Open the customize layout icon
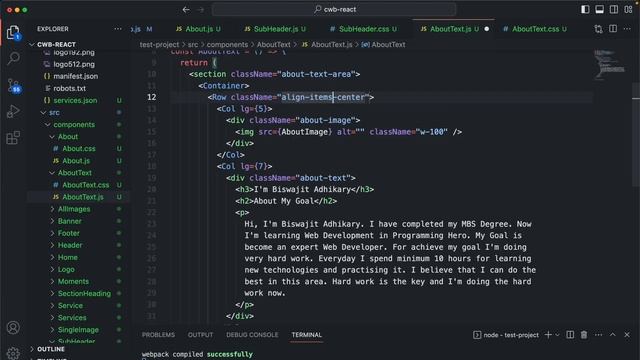The width and height of the screenshot is (640, 360). pyautogui.click(x=628, y=9)
